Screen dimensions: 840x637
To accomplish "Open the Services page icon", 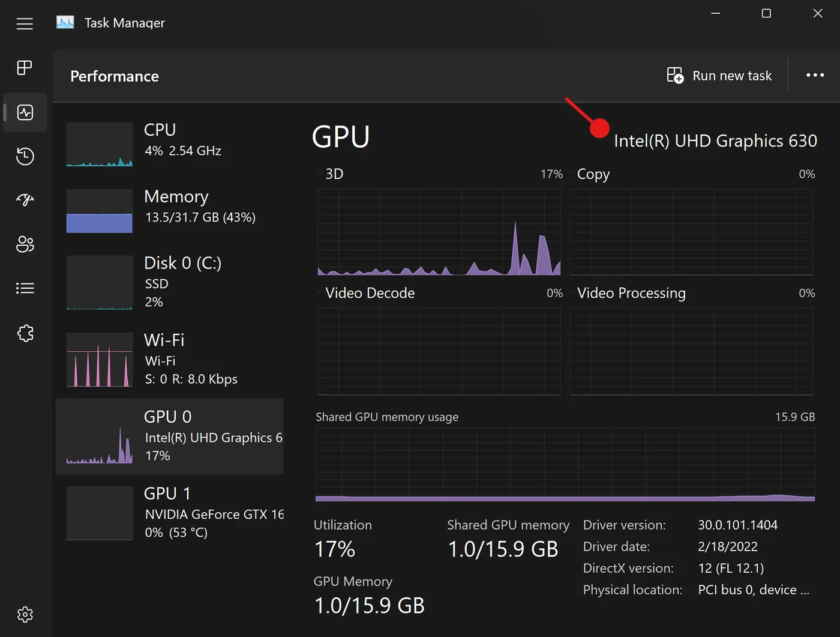I will click(25, 333).
